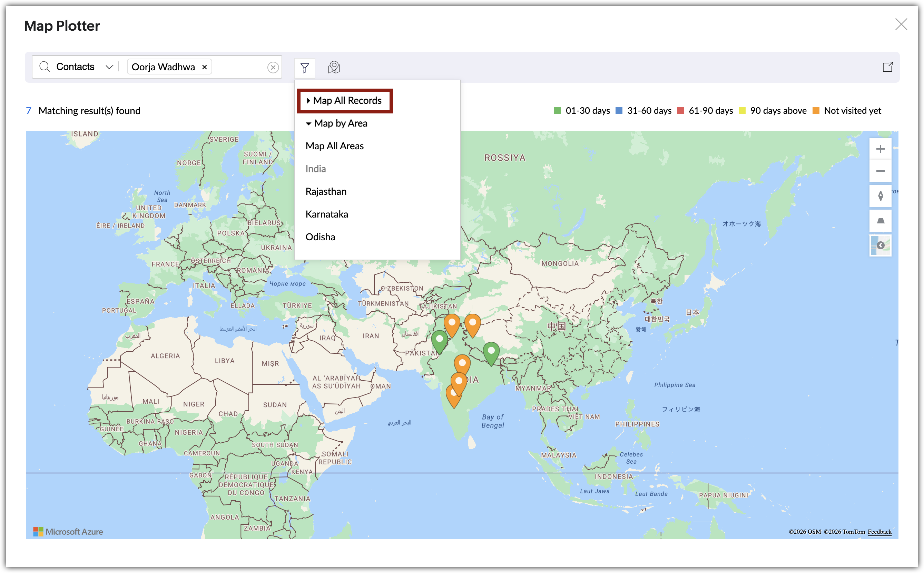Screen dimensions: 924x573
Task: Click the filter funnel icon
Action: click(x=304, y=68)
